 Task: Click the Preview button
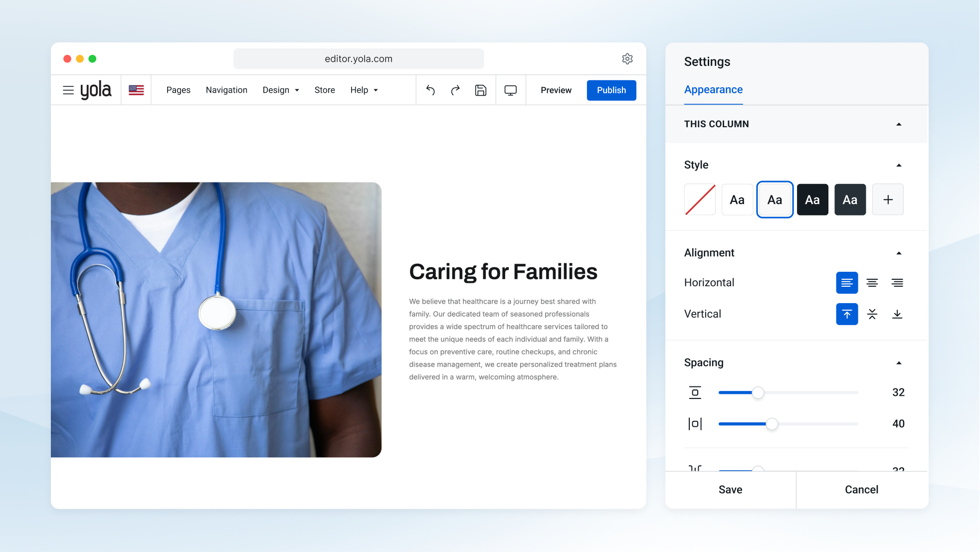pyautogui.click(x=556, y=90)
